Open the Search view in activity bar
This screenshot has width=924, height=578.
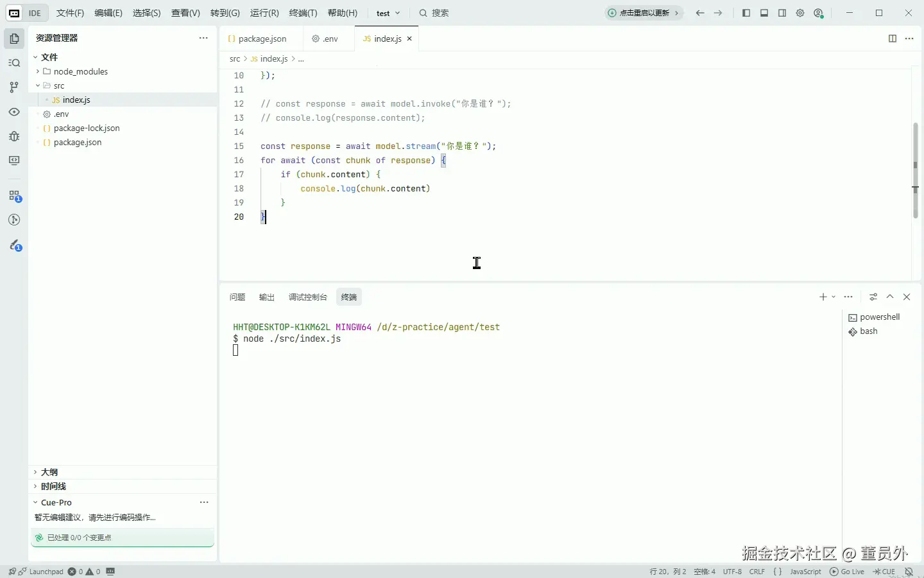pyautogui.click(x=14, y=63)
